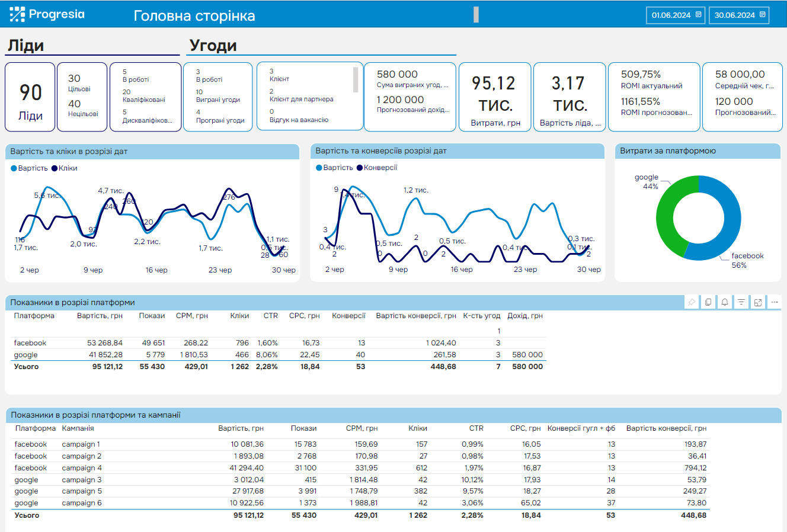Open the filters icon on the platform table

[741, 302]
